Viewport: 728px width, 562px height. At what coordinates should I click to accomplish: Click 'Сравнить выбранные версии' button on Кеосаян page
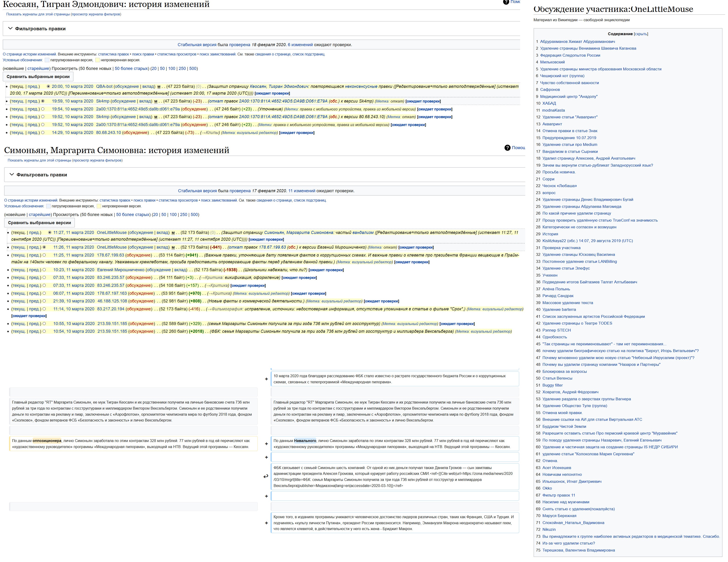38,77
